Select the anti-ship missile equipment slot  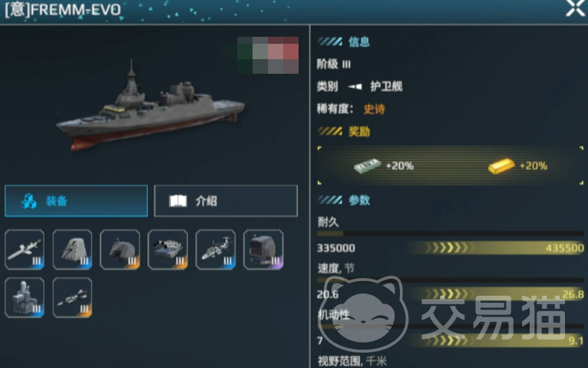[x=25, y=250]
